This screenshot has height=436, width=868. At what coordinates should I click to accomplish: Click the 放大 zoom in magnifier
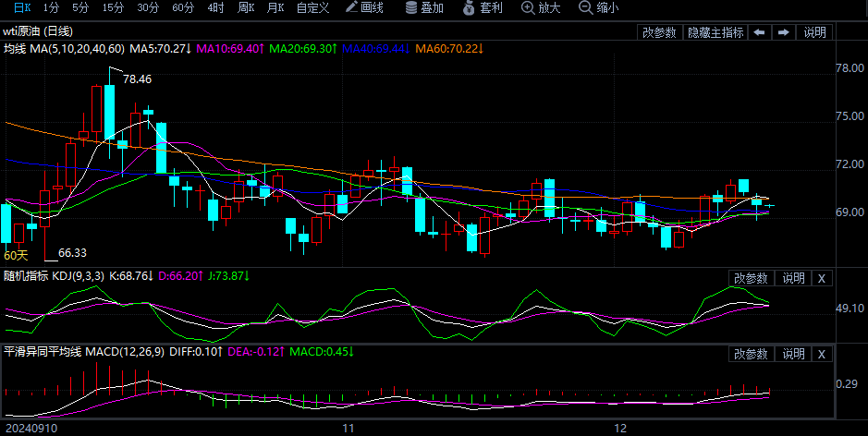[528, 8]
